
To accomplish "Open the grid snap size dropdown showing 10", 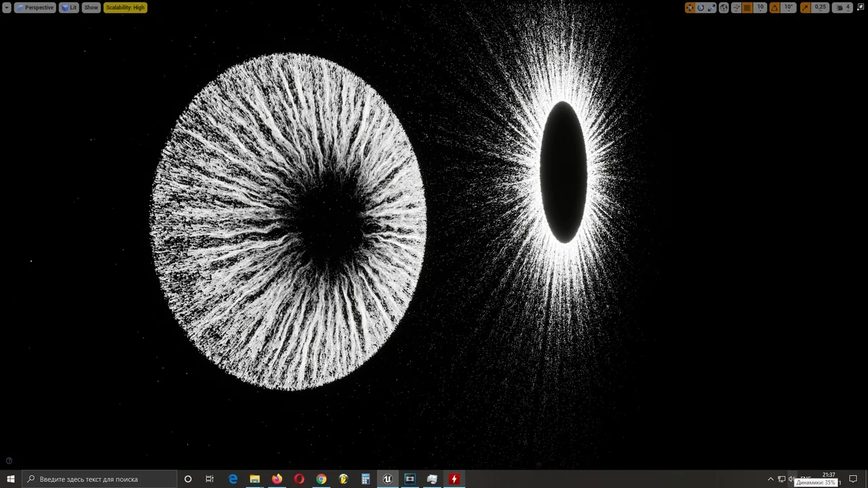I will [760, 7].
